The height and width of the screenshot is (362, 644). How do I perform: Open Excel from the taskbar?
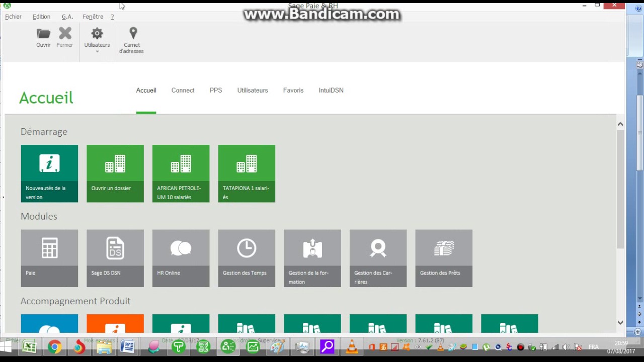(29, 347)
